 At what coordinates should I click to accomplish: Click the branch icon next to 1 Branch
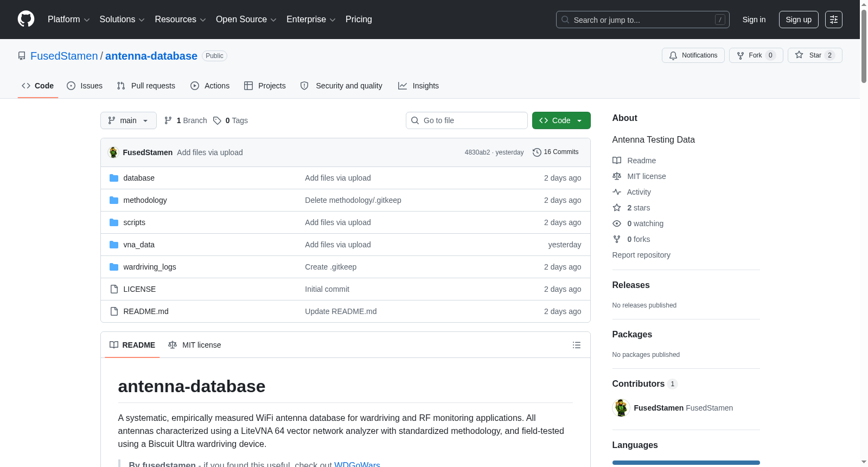[168, 120]
